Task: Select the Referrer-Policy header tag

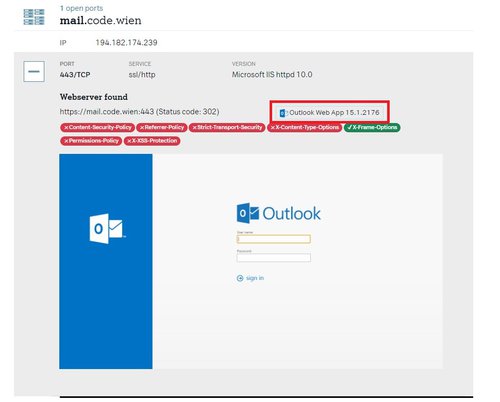Action: pyautogui.click(x=162, y=127)
